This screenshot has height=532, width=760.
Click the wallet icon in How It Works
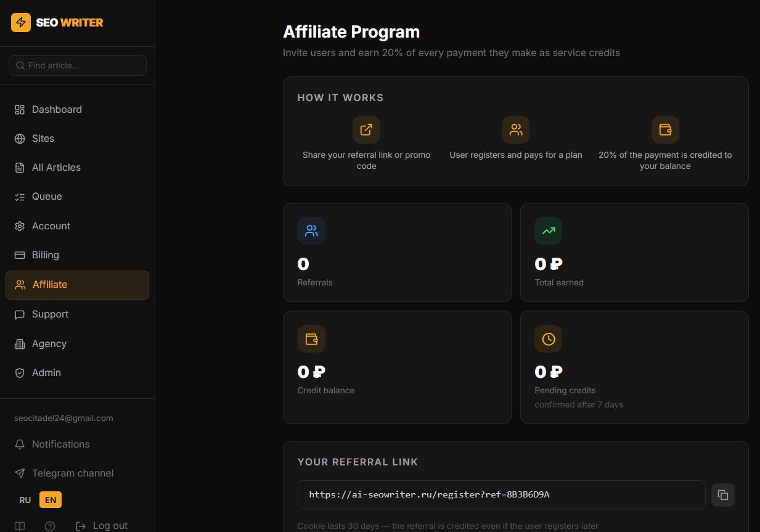click(x=665, y=129)
